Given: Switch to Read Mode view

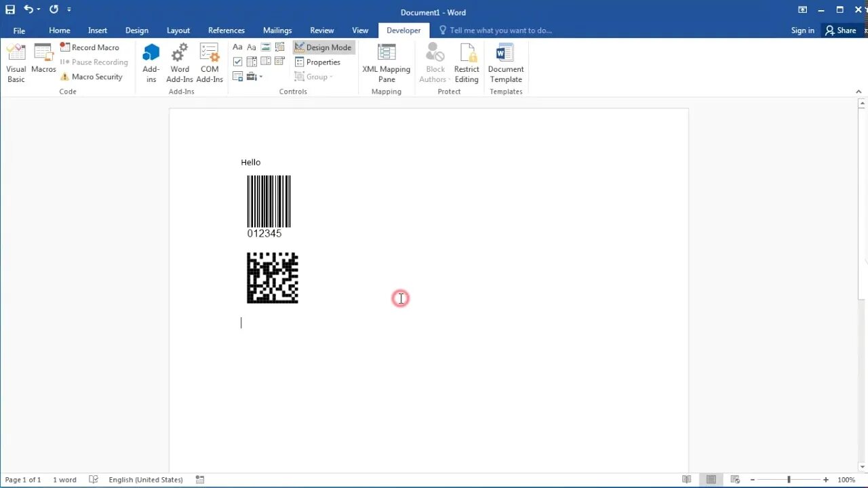Looking at the screenshot, I should tap(687, 480).
